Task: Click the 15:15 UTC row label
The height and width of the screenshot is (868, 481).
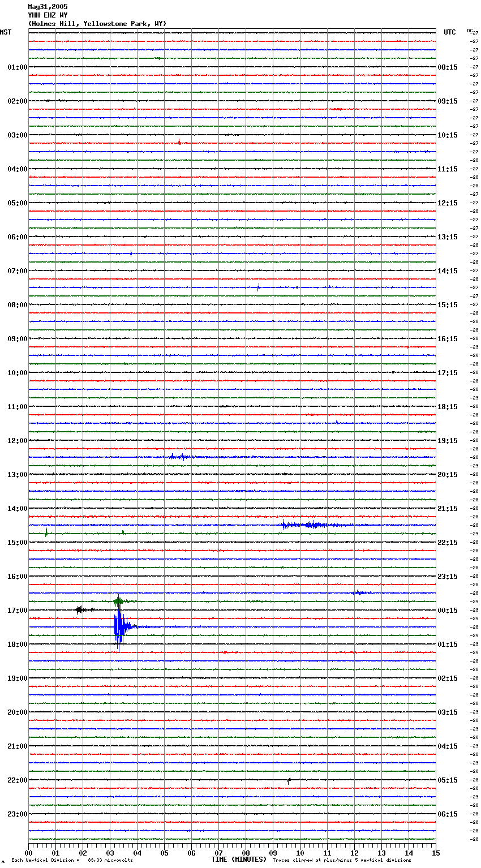Action: pos(448,305)
